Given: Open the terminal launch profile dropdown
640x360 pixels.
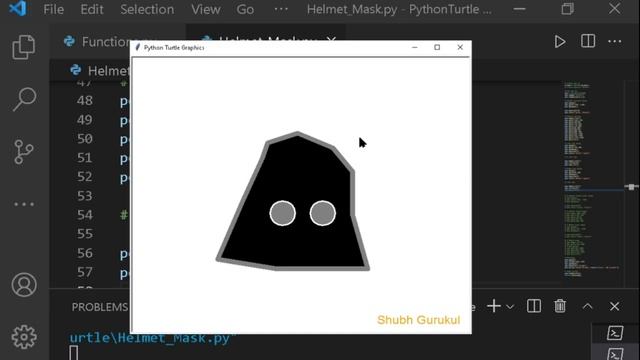Looking at the screenshot, I should click(x=510, y=307).
